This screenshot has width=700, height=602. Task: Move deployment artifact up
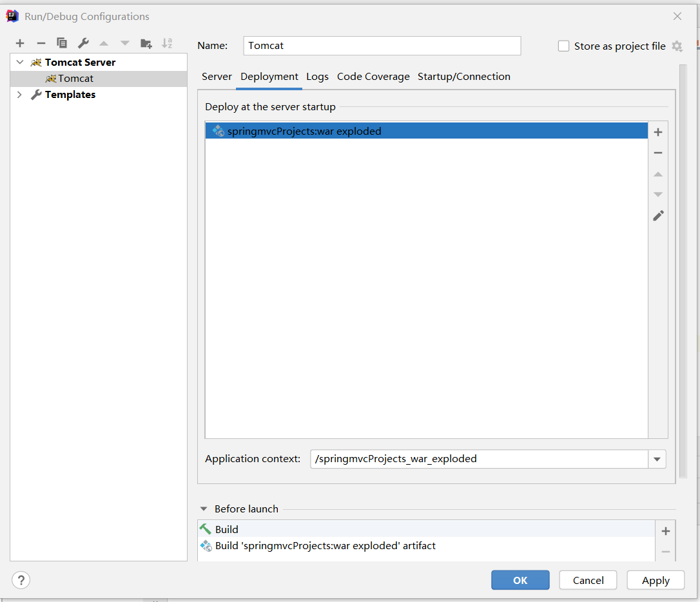click(657, 174)
